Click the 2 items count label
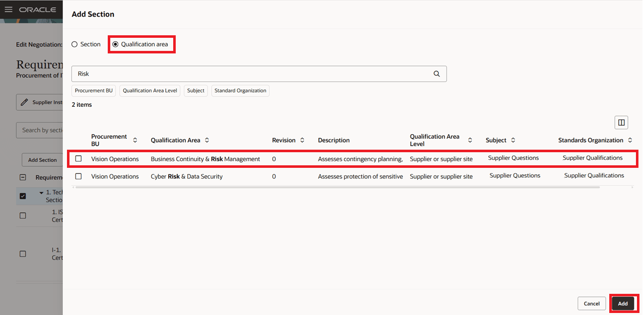Image resolution: width=644 pixels, height=315 pixels. (82, 105)
